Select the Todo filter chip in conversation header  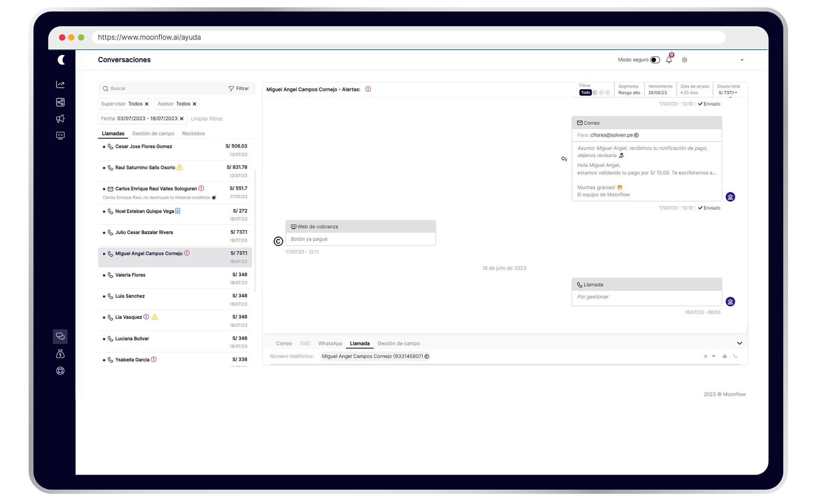pos(585,93)
